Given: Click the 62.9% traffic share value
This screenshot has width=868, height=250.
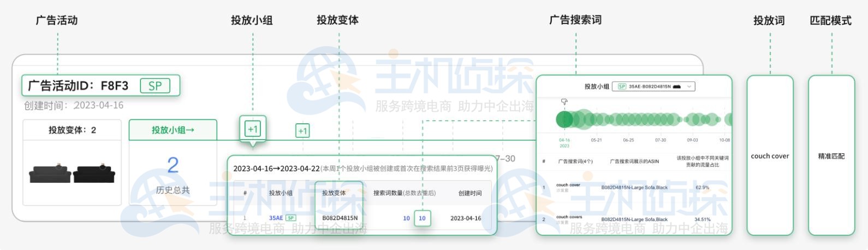Looking at the screenshot, I should pos(703,188).
